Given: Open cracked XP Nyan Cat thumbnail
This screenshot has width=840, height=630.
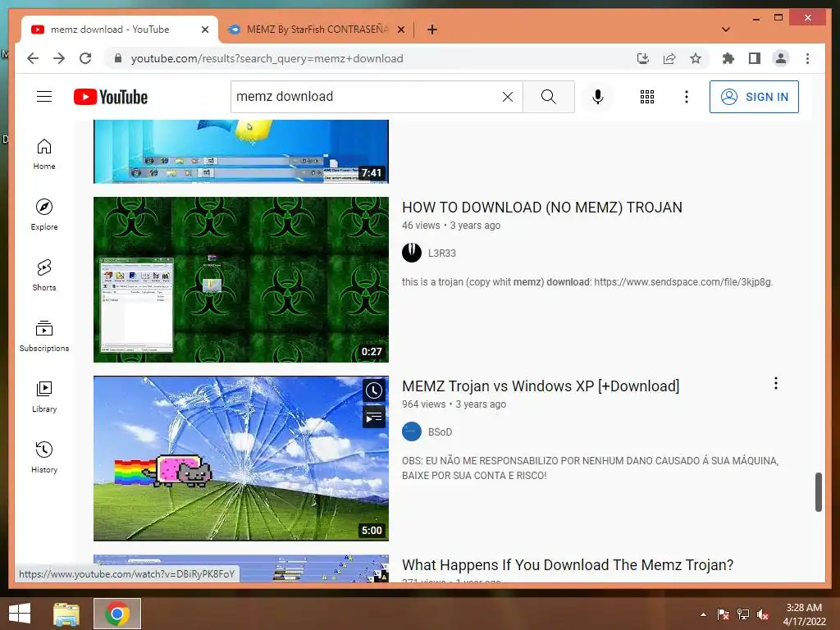Looking at the screenshot, I should tap(241, 459).
